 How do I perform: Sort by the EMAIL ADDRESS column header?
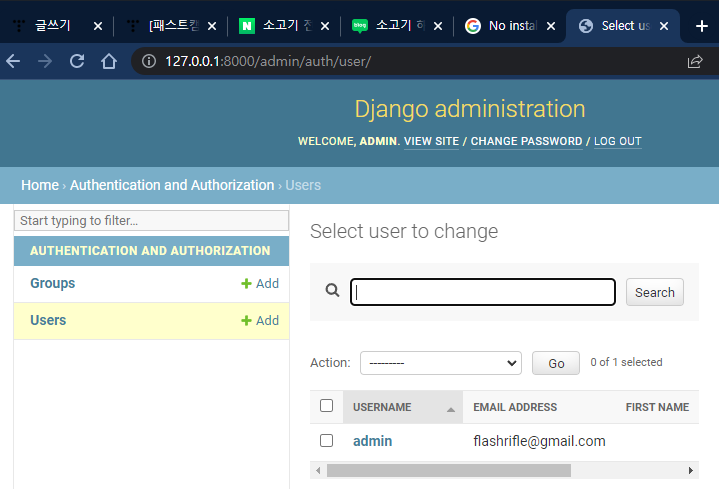click(515, 407)
